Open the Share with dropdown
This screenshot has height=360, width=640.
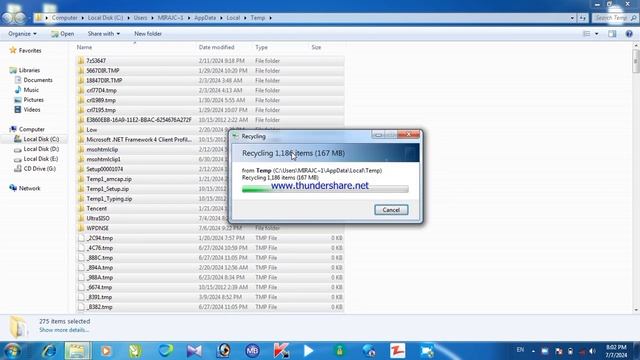click(x=104, y=34)
